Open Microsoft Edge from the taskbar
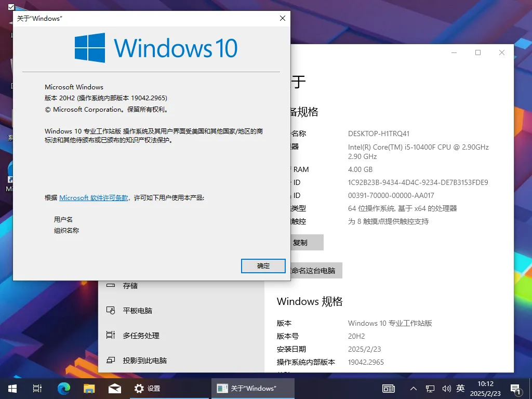 pos(63,388)
